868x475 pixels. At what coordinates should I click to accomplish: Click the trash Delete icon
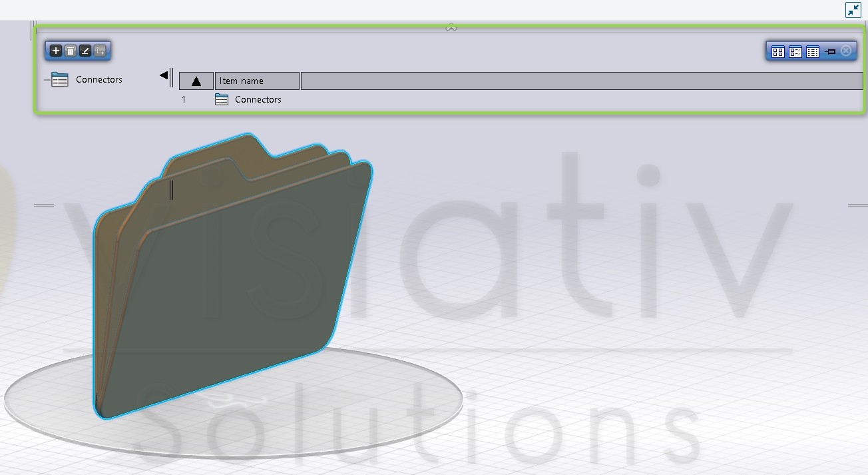pyautogui.click(x=71, y=51)
